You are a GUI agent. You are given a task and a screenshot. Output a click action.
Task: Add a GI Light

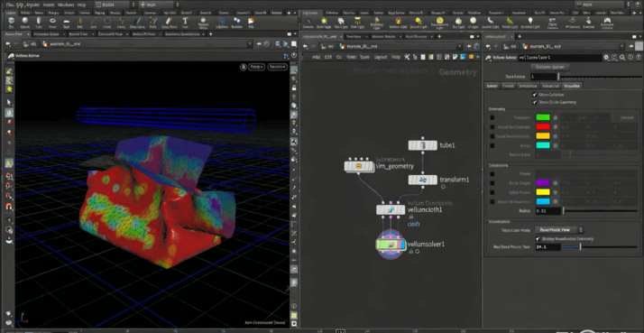coord(474,23)
